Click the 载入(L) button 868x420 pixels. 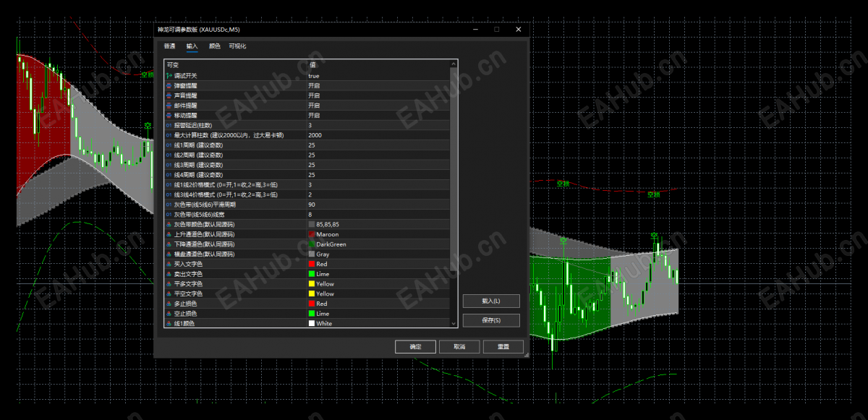tap(491, 301)
